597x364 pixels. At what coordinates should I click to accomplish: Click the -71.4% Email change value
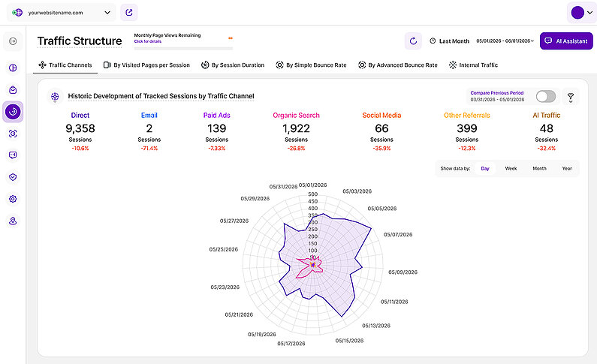(149, 149)
